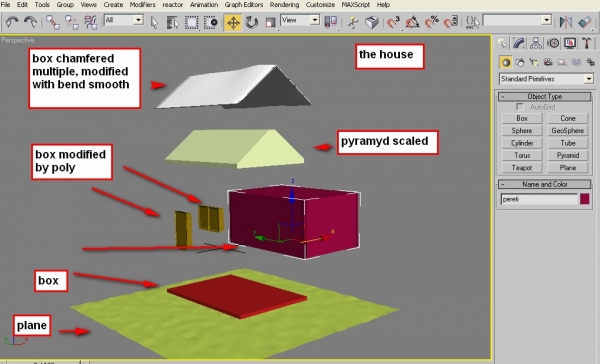The image size is (600, 364).
Task: Toggle the Angle Snap icon
Action: tap(412, 22)
